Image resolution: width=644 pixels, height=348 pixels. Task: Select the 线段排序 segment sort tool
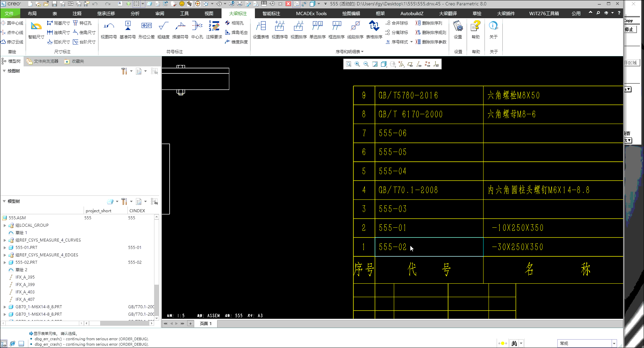coord(355,30)
